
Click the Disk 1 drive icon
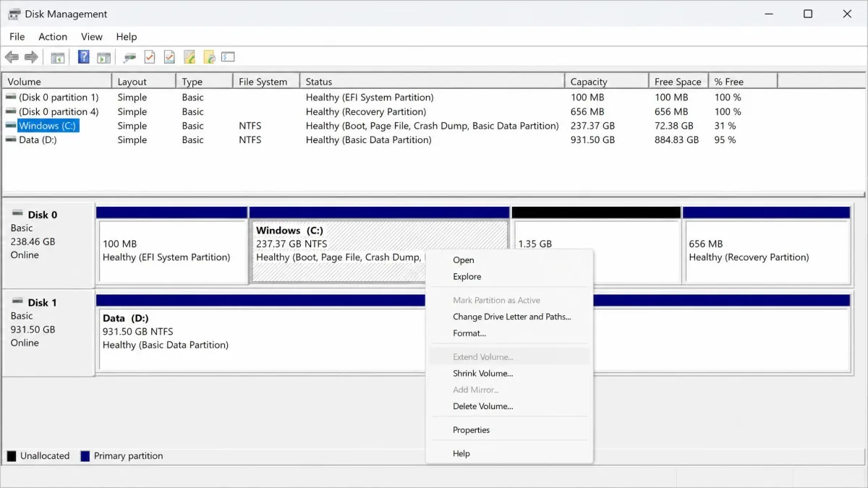[x=17, y=301]
